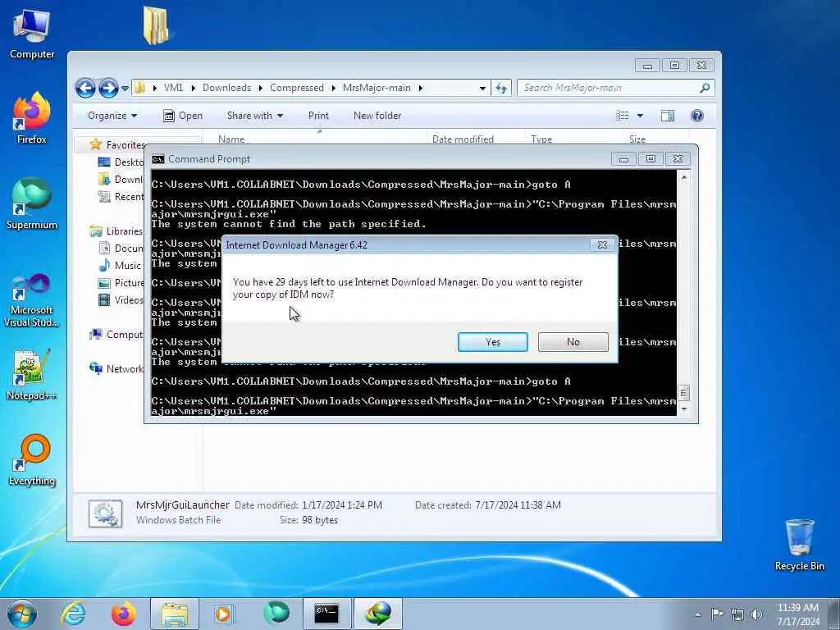Image resolution: width=840 pixels, height=630 pixels.
Task: Sort by the Date modified column
Action: (463, 139)
